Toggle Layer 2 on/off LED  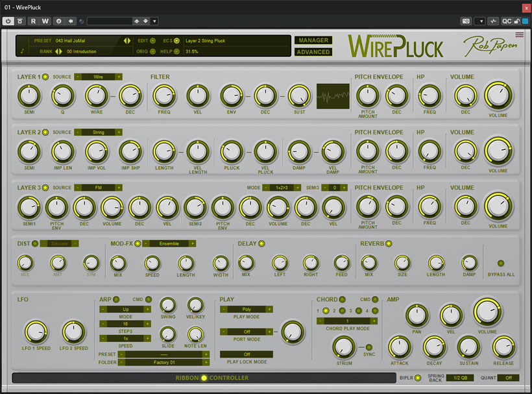[x=45, y=132]
